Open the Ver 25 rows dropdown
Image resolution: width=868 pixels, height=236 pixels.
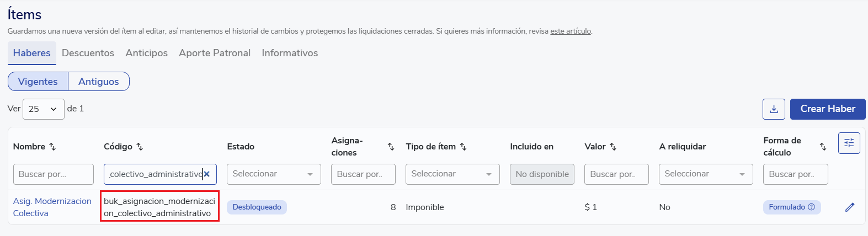tap(43, 109)
